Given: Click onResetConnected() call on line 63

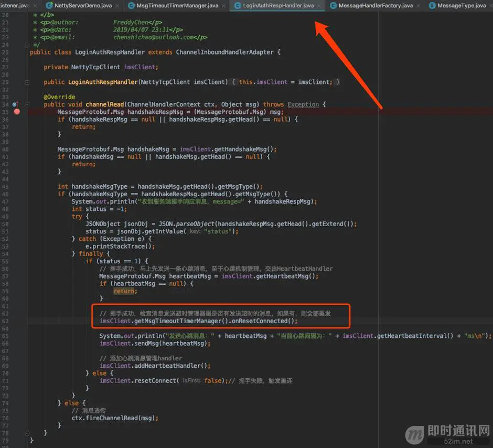Looking at the screenshot, I should (x=263, y=321).
